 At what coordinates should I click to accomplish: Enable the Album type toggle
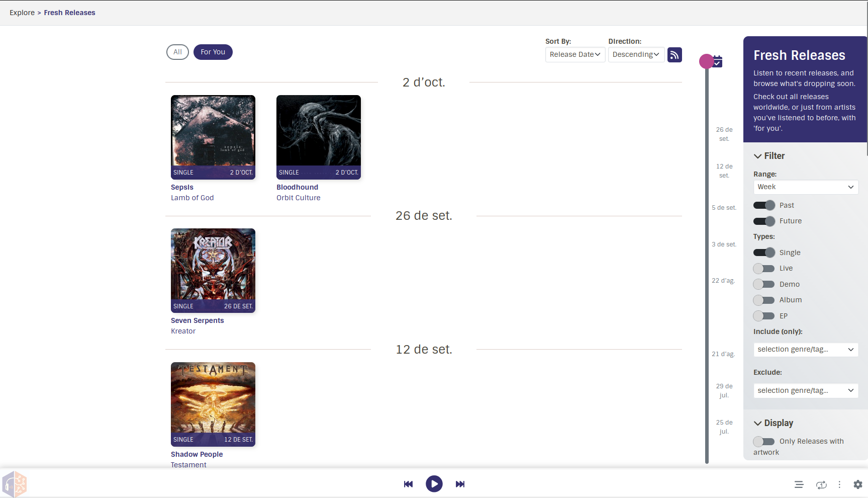pos(764,300)
